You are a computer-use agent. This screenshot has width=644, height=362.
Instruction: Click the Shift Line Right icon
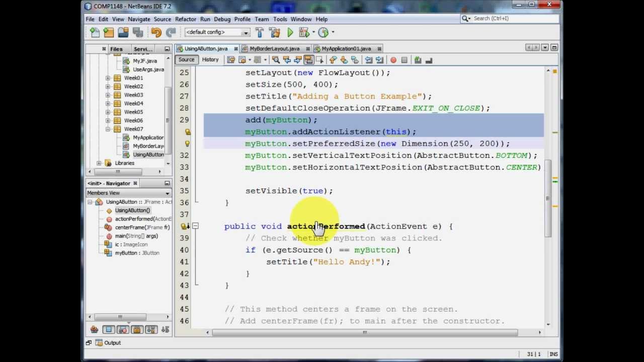(379, 60)
